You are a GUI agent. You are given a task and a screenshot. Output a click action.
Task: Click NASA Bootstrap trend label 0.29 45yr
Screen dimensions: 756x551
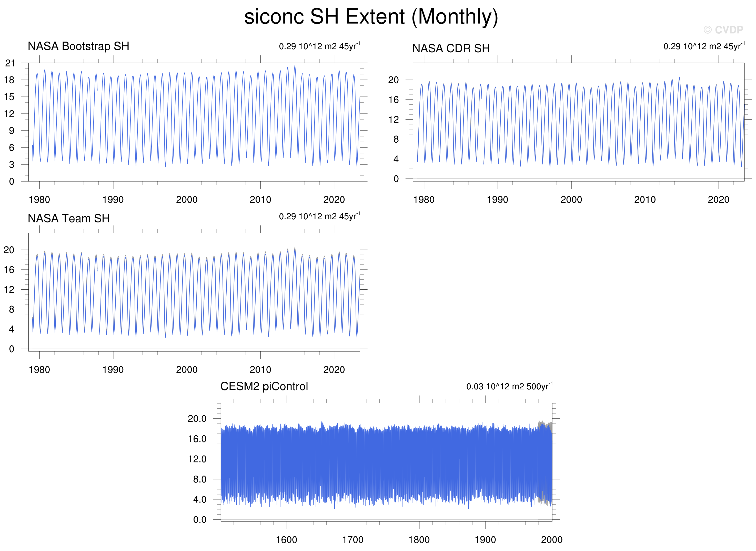point(319,46)
